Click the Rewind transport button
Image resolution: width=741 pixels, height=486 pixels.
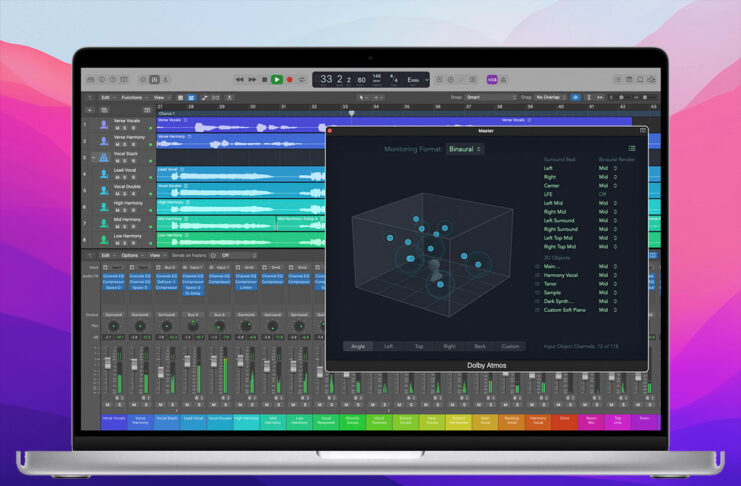coord(240,79)
